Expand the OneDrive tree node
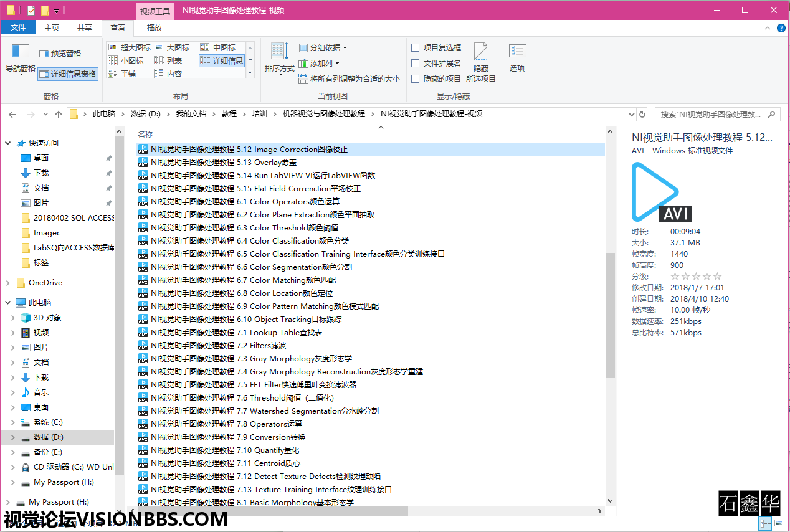Image resolution: width=790 pixels, height=532 pixels. pos(8,282)
